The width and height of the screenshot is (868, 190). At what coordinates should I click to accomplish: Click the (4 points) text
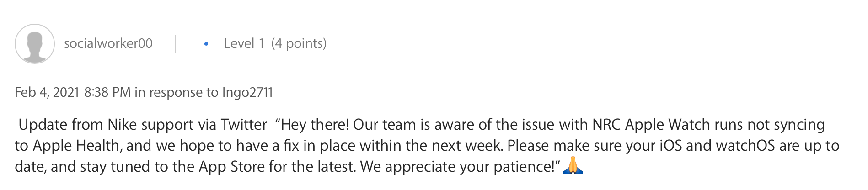[x=299, y=43]
